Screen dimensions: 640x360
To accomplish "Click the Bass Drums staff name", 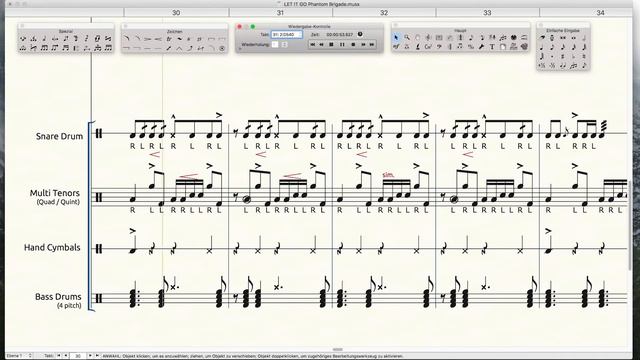I will coord(58,297).
